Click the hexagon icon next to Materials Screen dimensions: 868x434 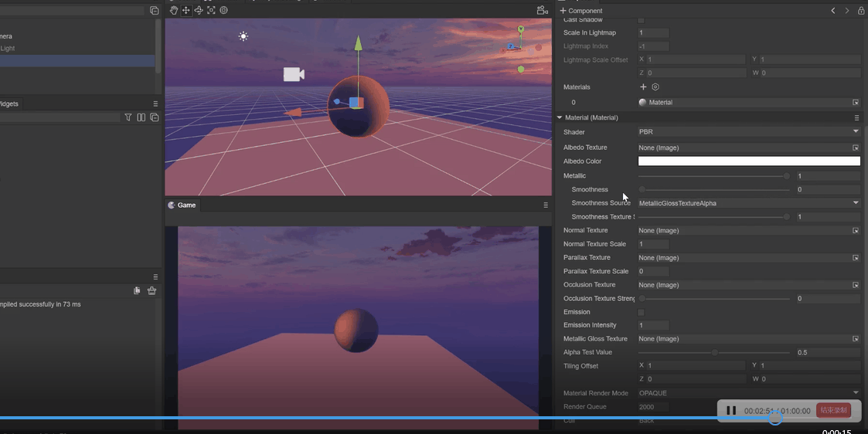click(x=655, y=87)
